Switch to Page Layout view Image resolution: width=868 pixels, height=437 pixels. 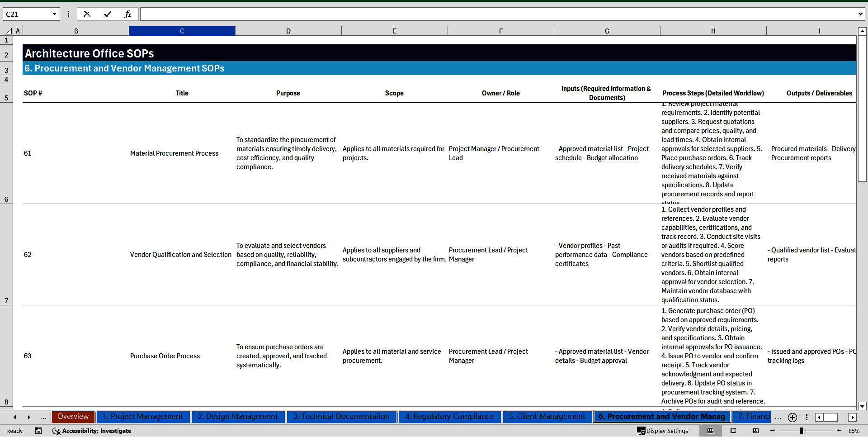click(x=733, y=431)
